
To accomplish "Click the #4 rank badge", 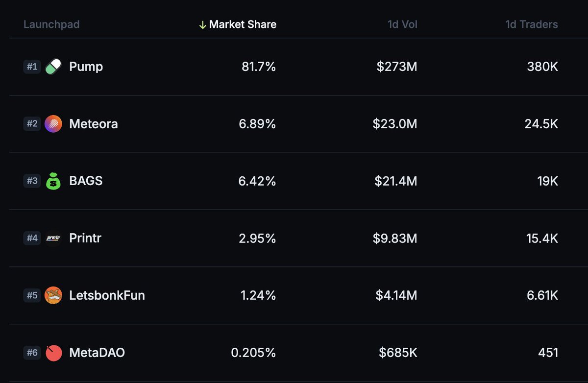I will click(x=32, y=238).
